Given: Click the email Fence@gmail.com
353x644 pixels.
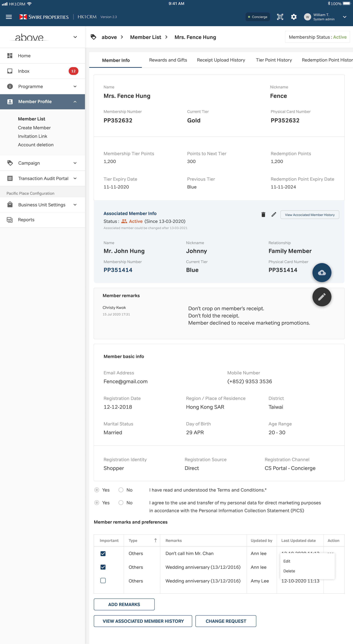Looking at the screenshot, I should tap(126, 381).
